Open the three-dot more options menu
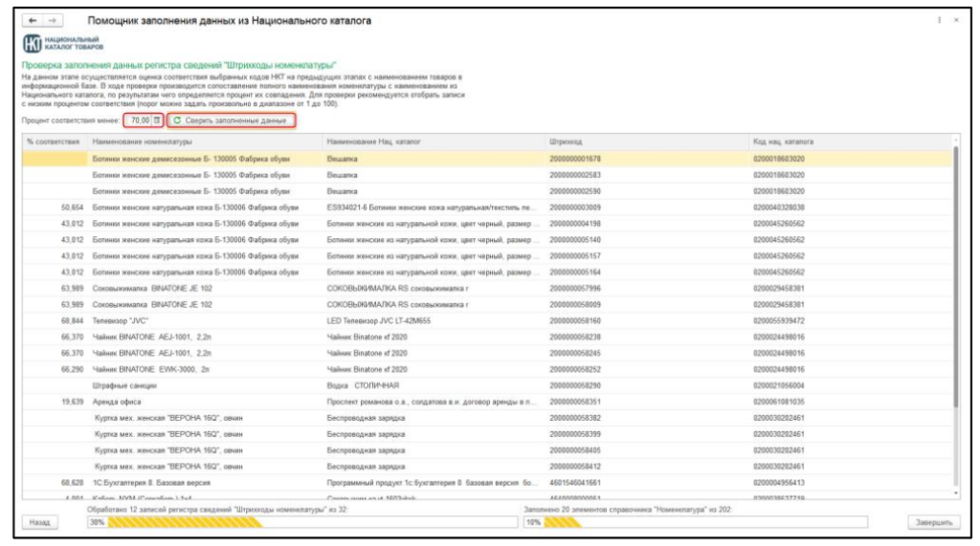Image resolution: width=980 pixels, height=546 pixels. point(939,20)
